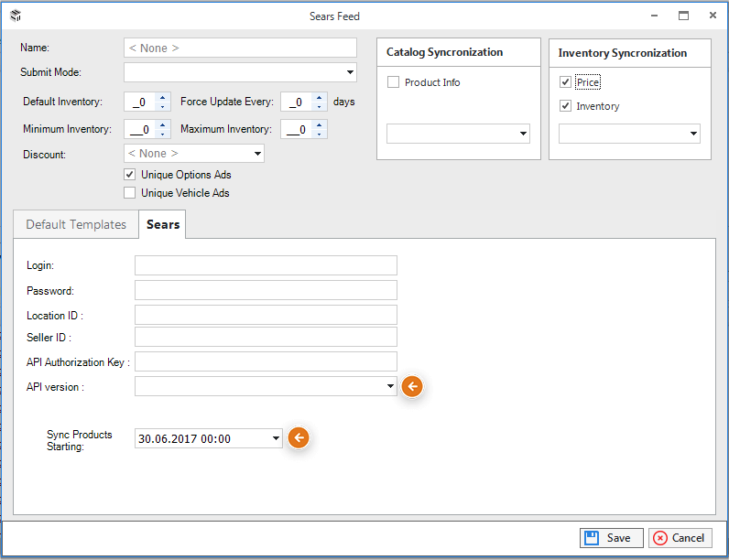Maximize the Sears Feed window
The image size is (729, 560).
[x=683, y=16]
